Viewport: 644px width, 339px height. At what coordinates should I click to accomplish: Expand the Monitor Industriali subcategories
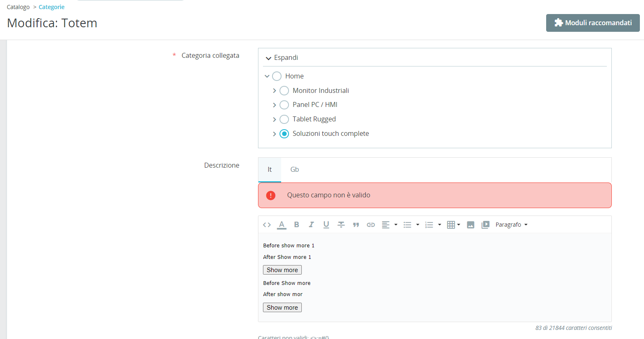pos(275,91)
